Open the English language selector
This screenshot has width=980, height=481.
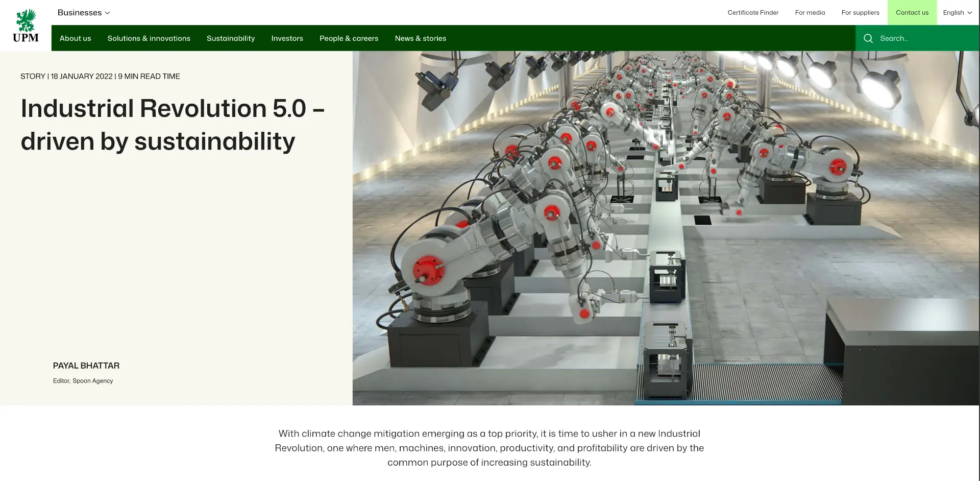[958, 13]
